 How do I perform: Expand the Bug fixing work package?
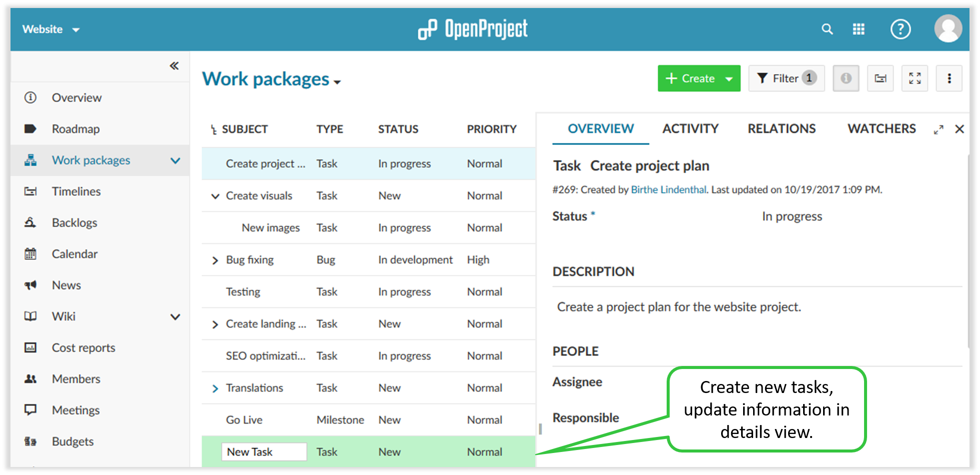pyautogui.click(x=215, y=260)
